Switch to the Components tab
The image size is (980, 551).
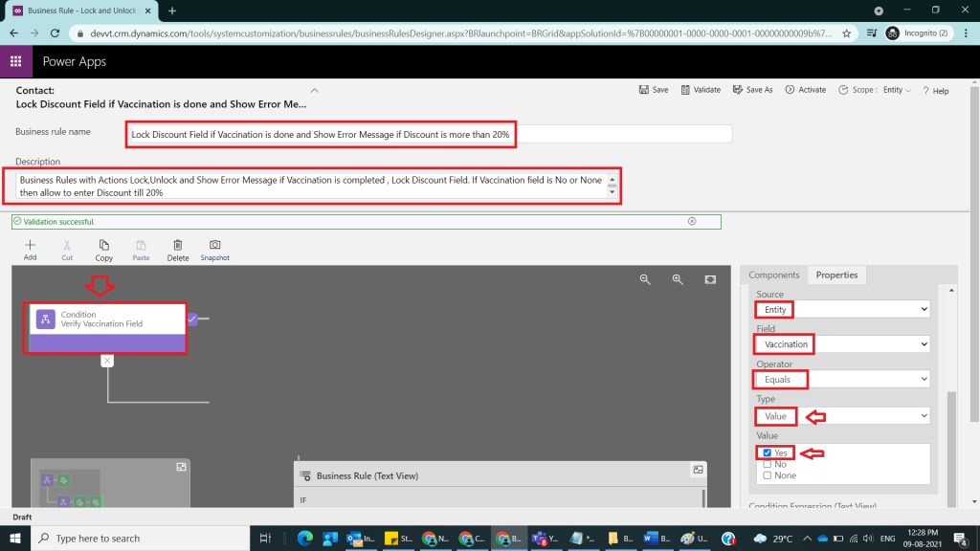[773, 275]
